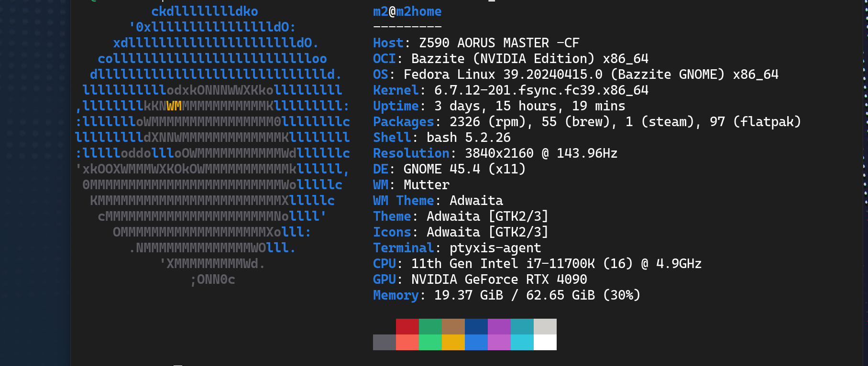Click the 'Mutter' window manager value

(x=427, y=185)
